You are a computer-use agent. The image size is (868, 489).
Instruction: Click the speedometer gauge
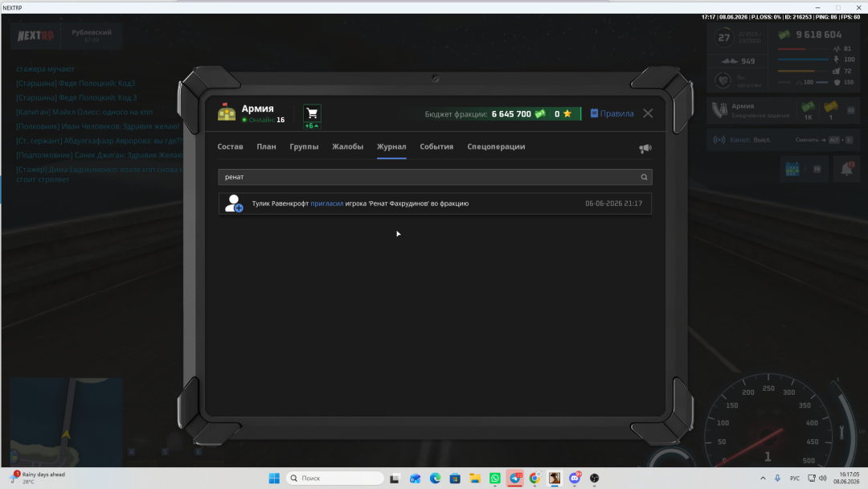tap(768, 424)
